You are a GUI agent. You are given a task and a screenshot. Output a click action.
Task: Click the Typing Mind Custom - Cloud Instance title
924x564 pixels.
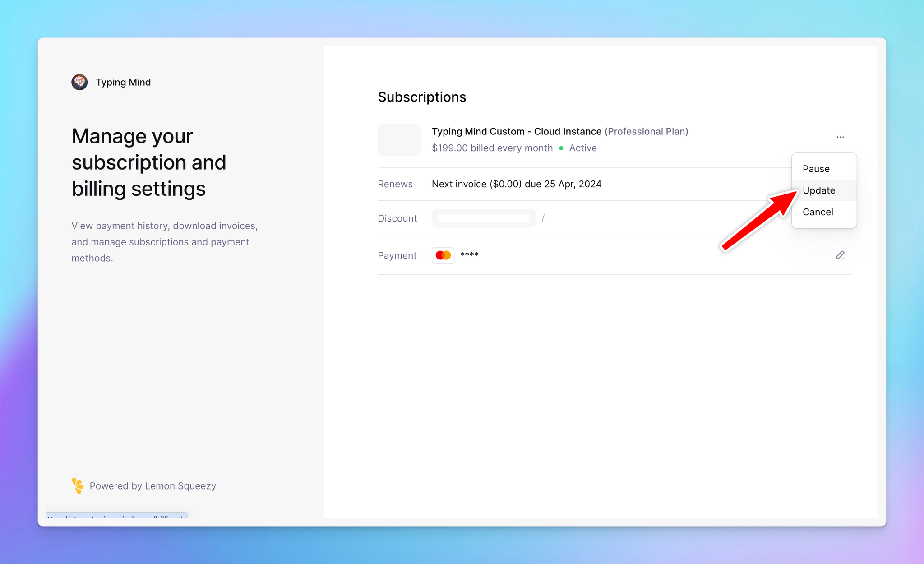(517, 131)
